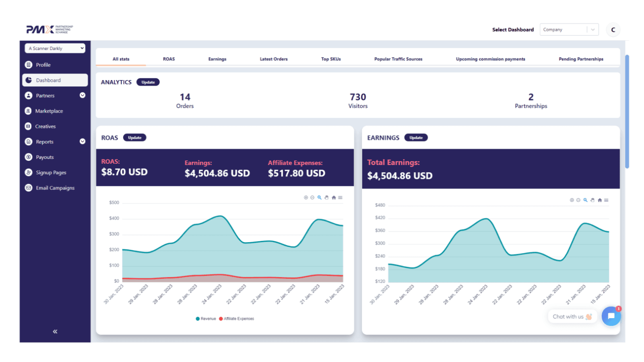Zoom in on the ROAS chart with plus icon
This screenshot has height=362, width=644.
(306, 197)
